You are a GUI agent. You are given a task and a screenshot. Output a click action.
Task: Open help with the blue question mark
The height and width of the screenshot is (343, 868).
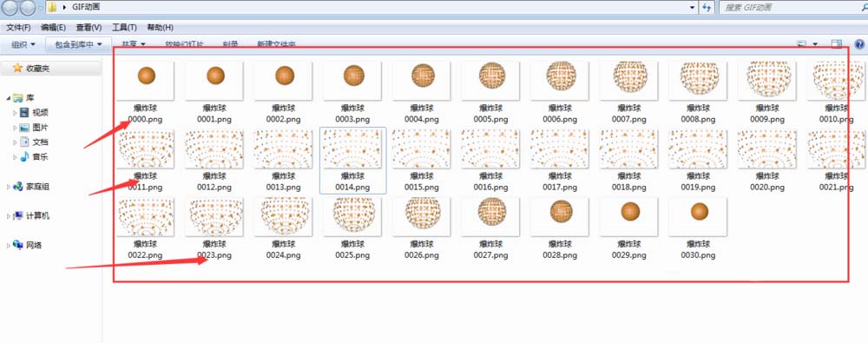pyautogui.click(x=859, y=43)
